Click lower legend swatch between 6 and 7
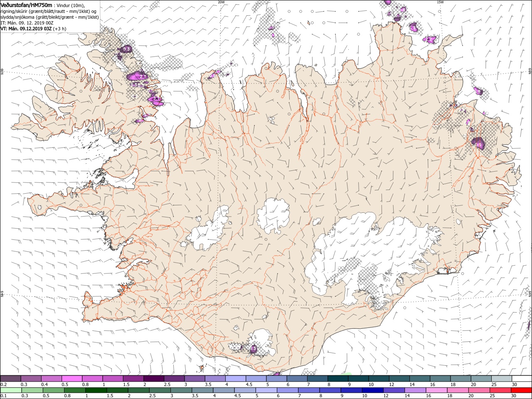Viewport: 532px width, 399px height. point(287,391)
